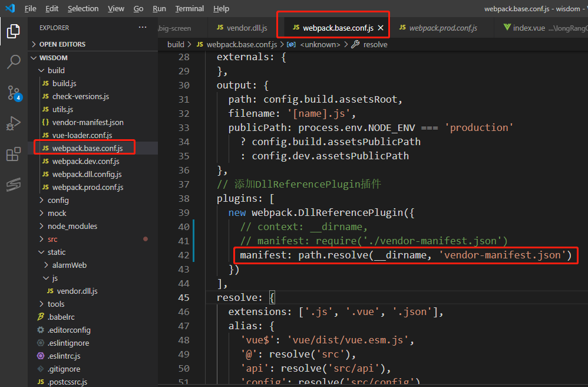
Task: Expand the tools folder
Action: [93, 304]
